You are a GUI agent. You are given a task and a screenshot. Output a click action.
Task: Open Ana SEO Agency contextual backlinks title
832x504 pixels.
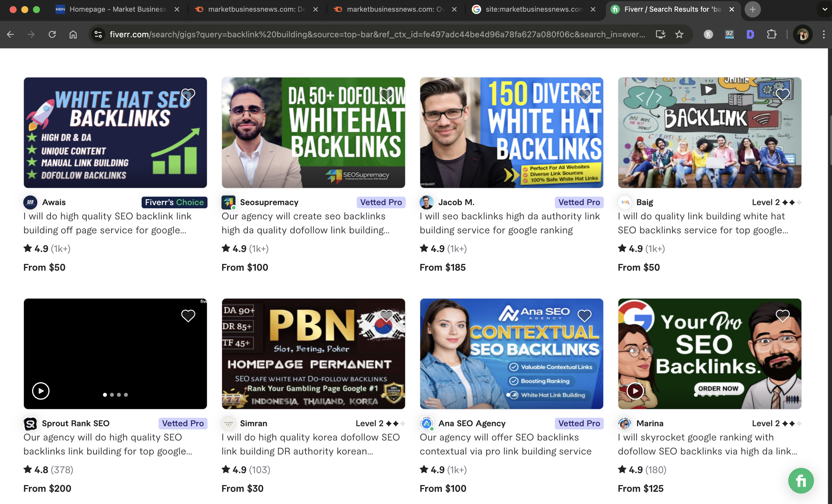[x=506, y=444]
